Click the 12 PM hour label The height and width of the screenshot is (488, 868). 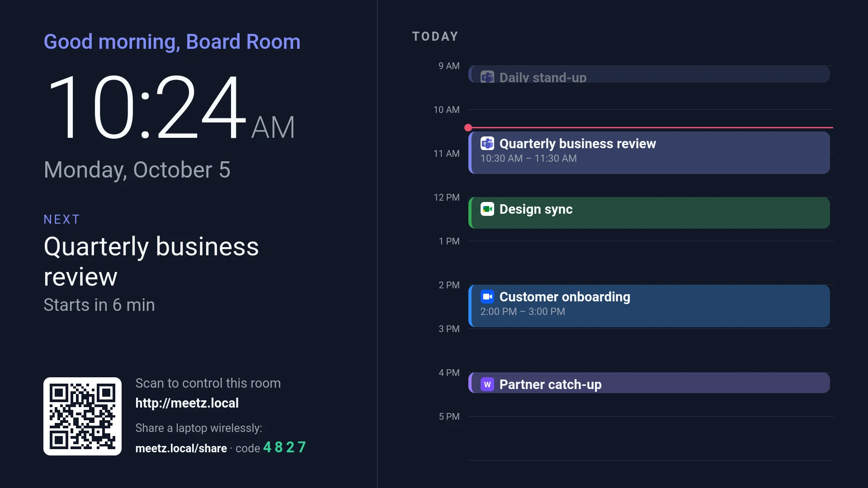(446, 197)
